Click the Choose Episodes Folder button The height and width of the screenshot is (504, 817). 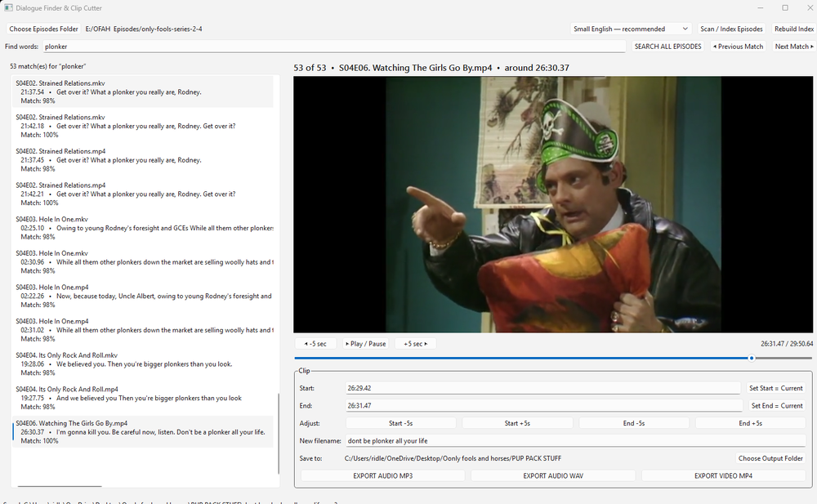[44, 29]
